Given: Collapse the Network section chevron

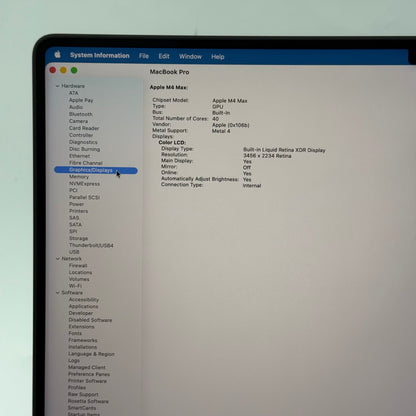Looking at the screenshot, I should point(58,258).
